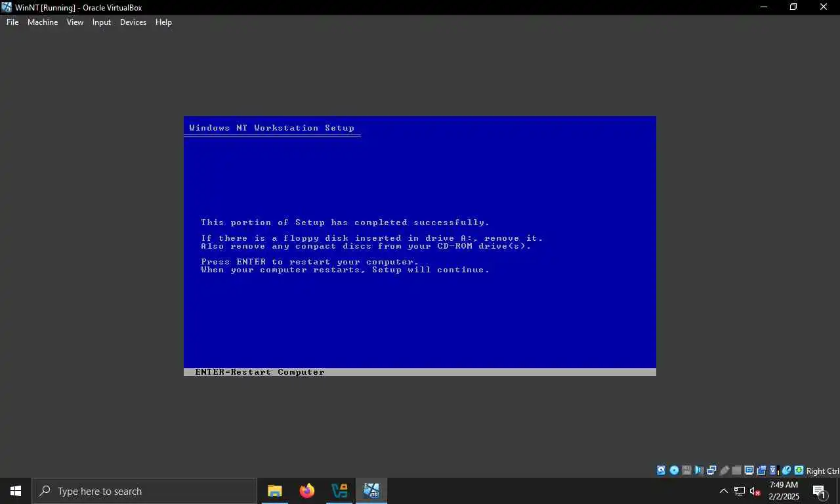The image size is (840, 504).
Task: Click the network adapter indicator icon
Action: (711, 471)
